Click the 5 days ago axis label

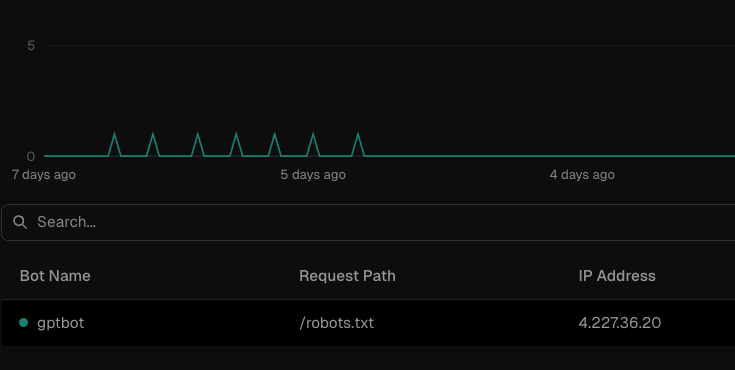313,175
